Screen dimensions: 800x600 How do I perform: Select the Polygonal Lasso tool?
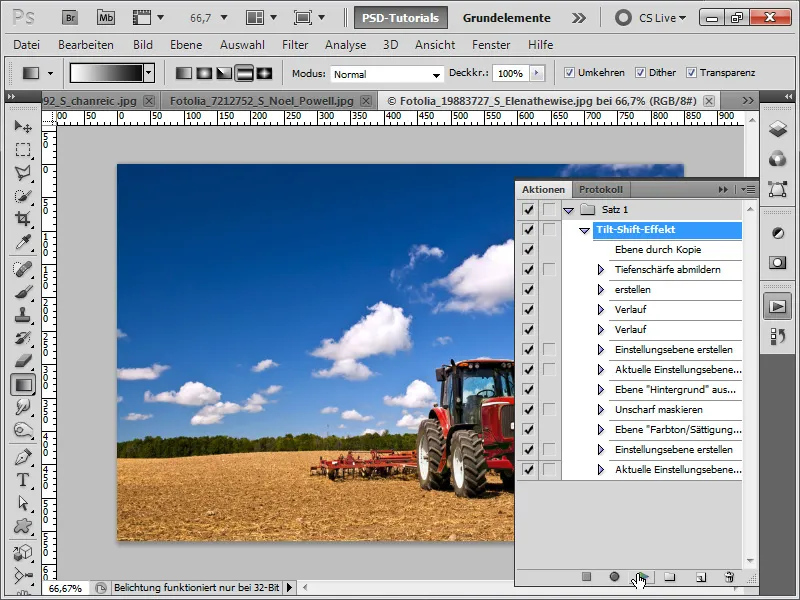point(22,173)
